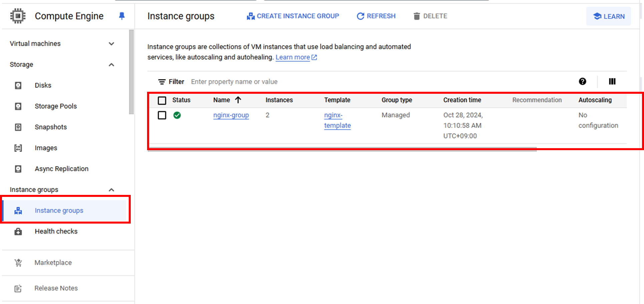This screenshot has height=304, width=644.
Task: Open the Learn panel
Action: (x=609, y=16)
